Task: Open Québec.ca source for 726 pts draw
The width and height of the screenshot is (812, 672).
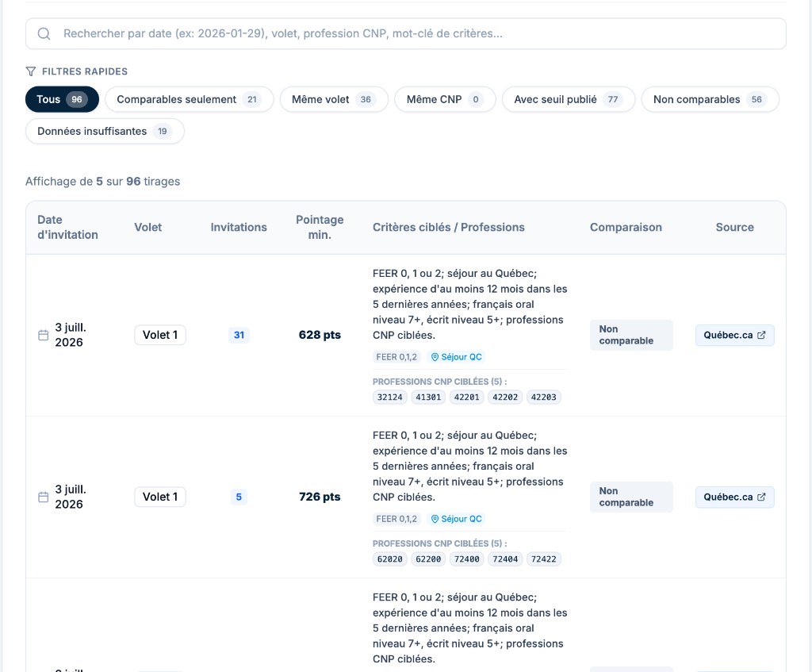Action: click(734, 497)
